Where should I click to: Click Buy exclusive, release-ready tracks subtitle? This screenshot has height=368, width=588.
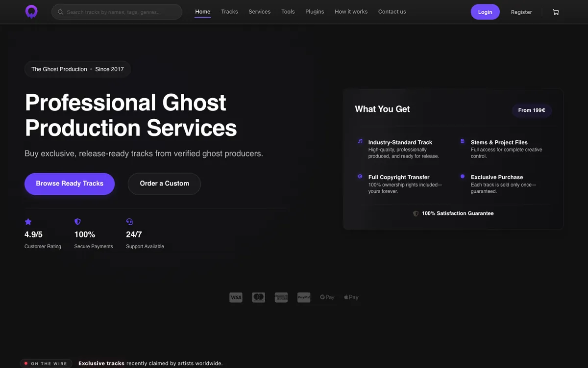[x=144, y=154]
